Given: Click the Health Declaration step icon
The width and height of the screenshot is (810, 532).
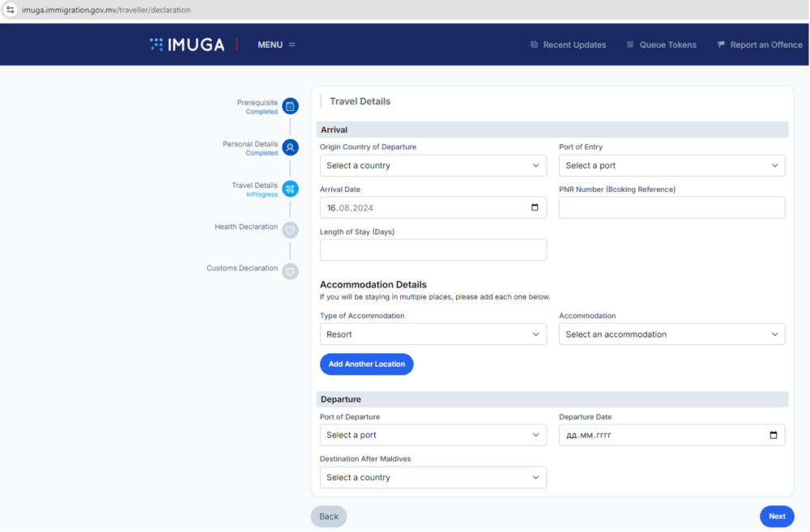Looking at the screenshot, I should pyautogui.click(x=290, y=230).
